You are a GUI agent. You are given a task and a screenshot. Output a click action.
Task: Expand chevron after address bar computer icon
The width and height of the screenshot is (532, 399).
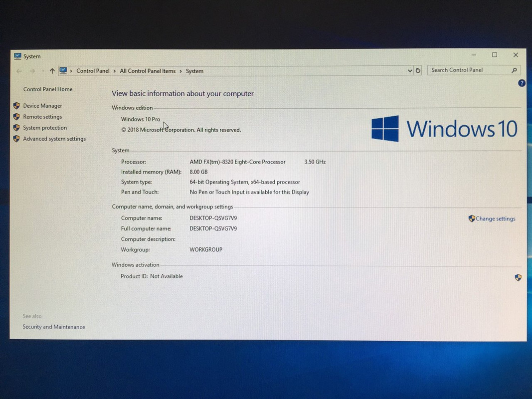pyautogui.click(x=71, y=71)
